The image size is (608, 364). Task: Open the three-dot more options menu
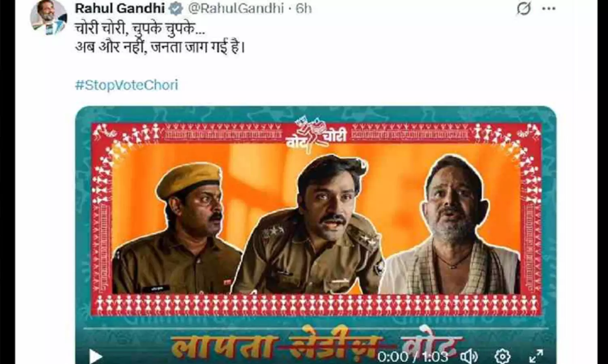coord(548,8)
